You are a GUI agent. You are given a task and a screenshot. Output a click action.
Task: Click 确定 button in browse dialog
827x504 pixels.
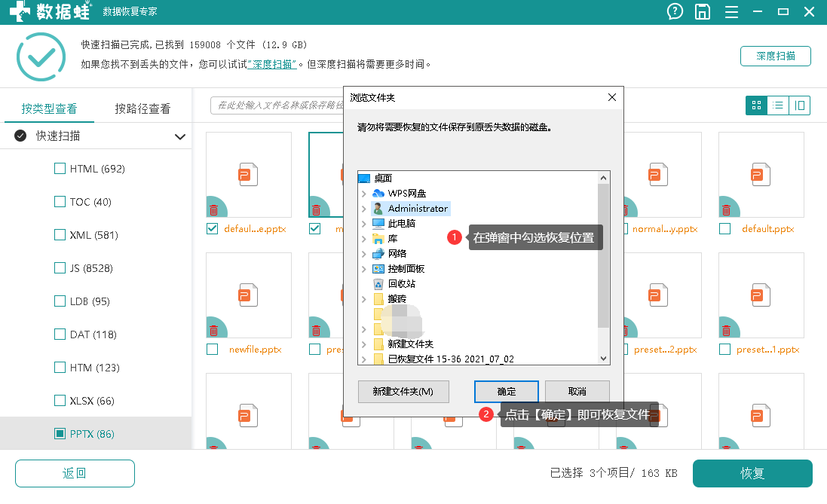[507, 391]
